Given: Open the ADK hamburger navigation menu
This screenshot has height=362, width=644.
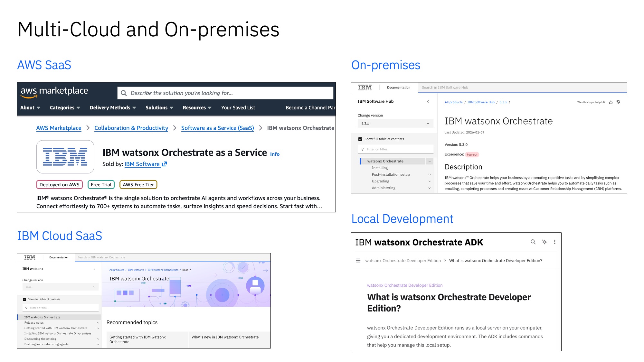Looking at the screenshot, I should (358, 261).
